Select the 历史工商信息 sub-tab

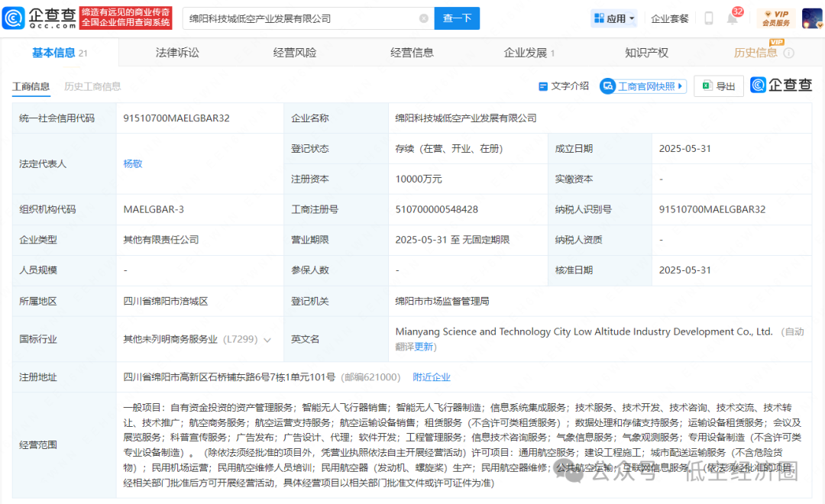92,86
